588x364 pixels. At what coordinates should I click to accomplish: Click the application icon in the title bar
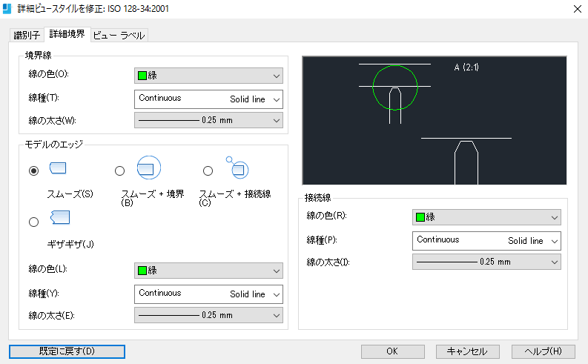click(x=7, y=8)
